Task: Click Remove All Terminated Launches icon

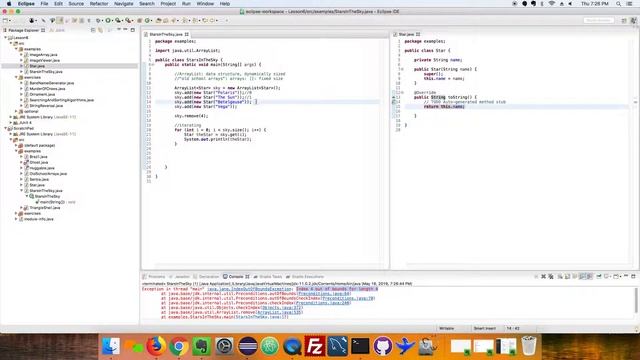Action: 551,277
